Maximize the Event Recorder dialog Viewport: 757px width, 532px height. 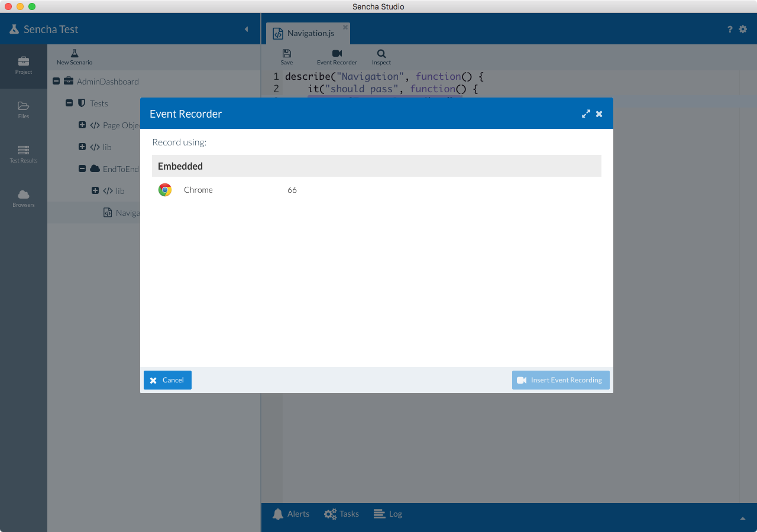coord(586,114)
